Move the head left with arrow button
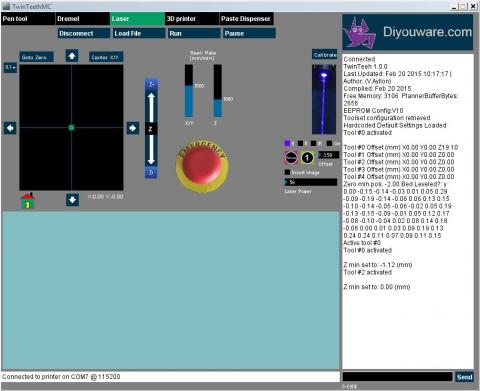This screenshot has height=391, width=480. [x=10, y=128]
